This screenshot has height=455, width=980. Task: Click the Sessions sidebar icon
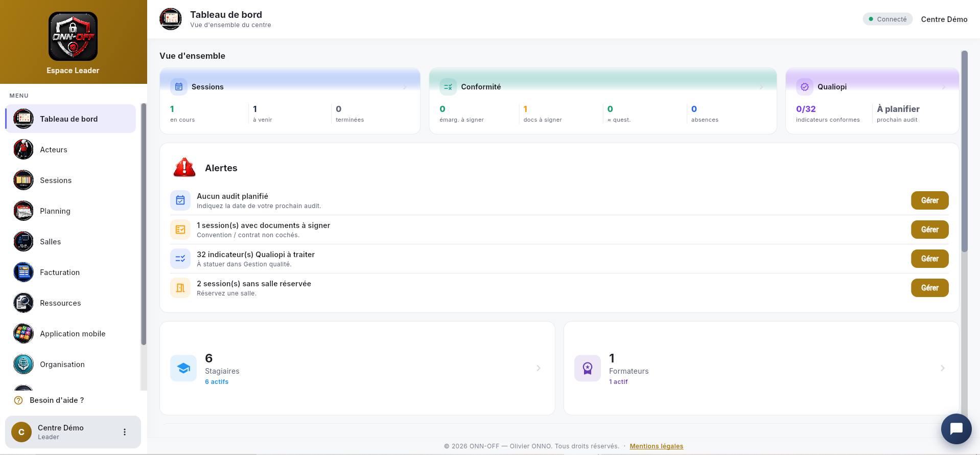coord(24,180)
